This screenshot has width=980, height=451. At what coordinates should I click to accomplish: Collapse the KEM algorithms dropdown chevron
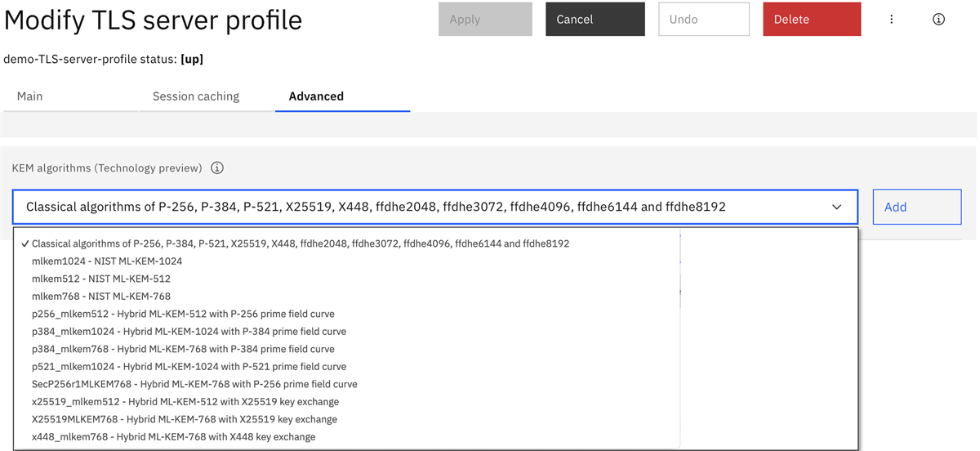point(836,208)
